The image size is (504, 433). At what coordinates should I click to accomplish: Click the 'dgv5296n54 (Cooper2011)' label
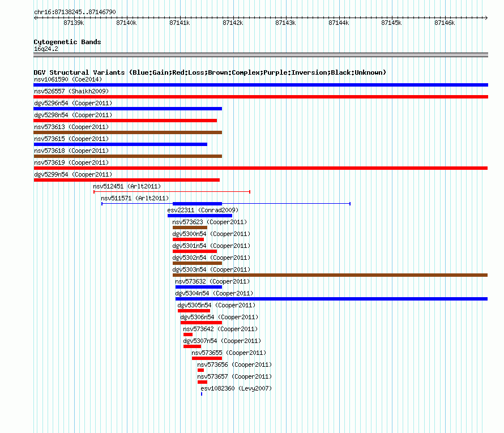(x=73, y=104)
